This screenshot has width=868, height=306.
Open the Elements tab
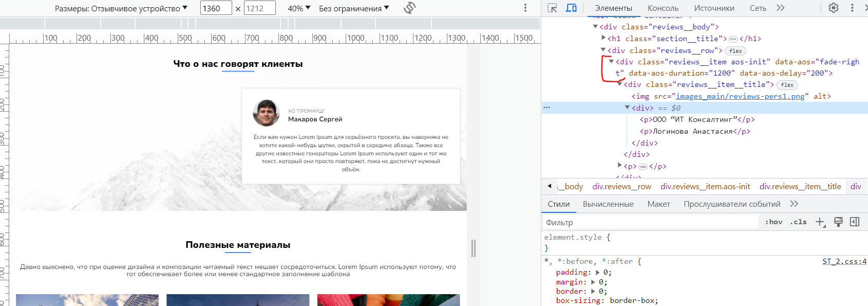[x=613, y=8]
